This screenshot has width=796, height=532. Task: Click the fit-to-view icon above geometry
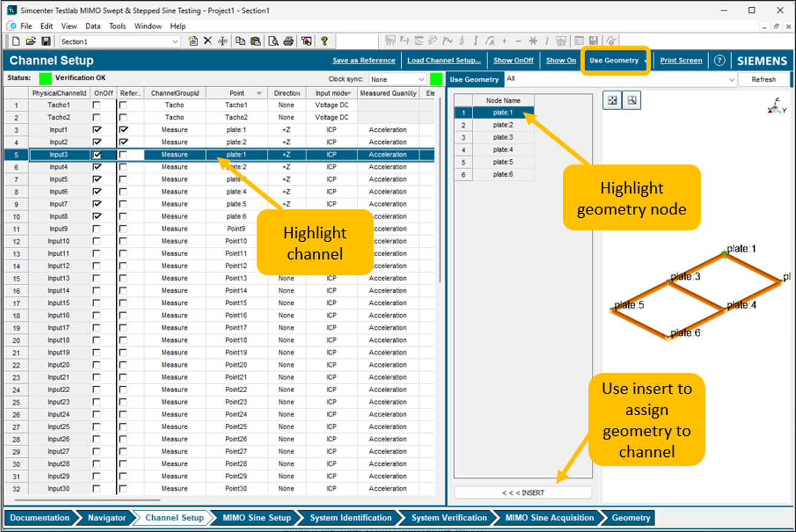(612, 101)
